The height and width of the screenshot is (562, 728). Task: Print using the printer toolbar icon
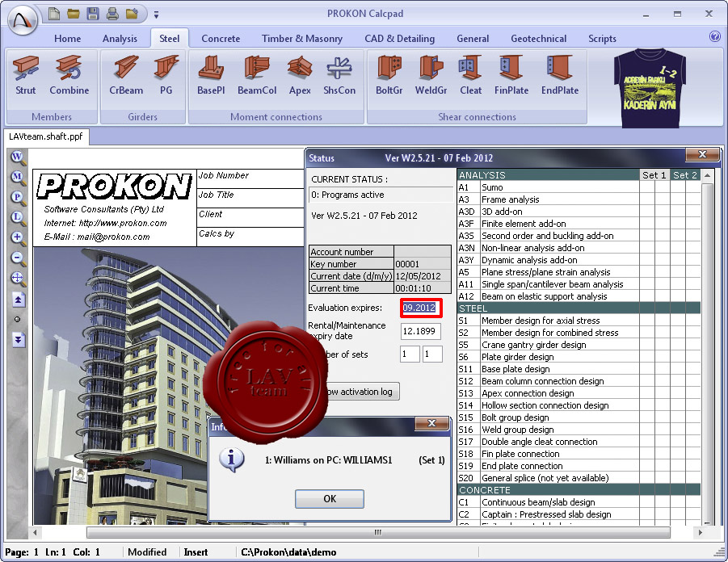point(112,14)
